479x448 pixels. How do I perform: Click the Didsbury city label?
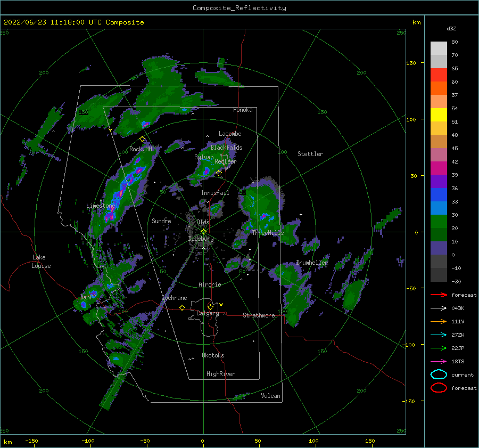pos(201,239)
